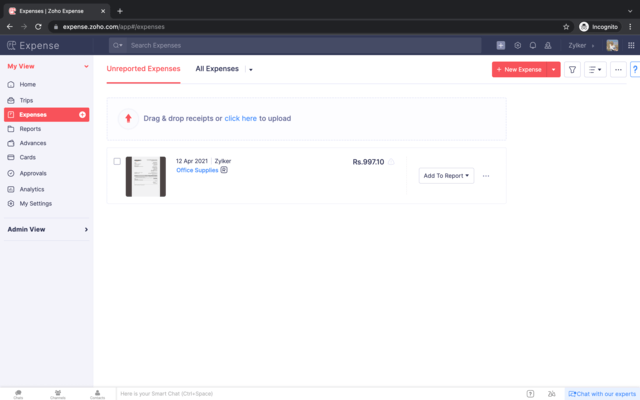Click the icon next to Rs.997.10 amount

[x=391, y=162]
